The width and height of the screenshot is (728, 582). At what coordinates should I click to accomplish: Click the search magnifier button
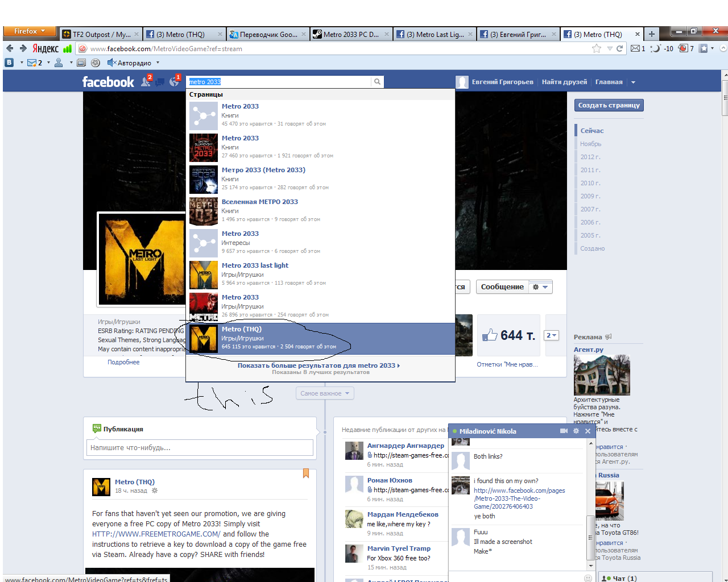(x=377, y=82)
